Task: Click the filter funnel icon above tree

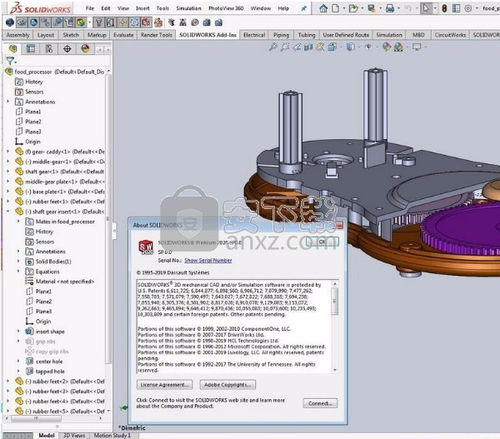Action: coord(10,61)
